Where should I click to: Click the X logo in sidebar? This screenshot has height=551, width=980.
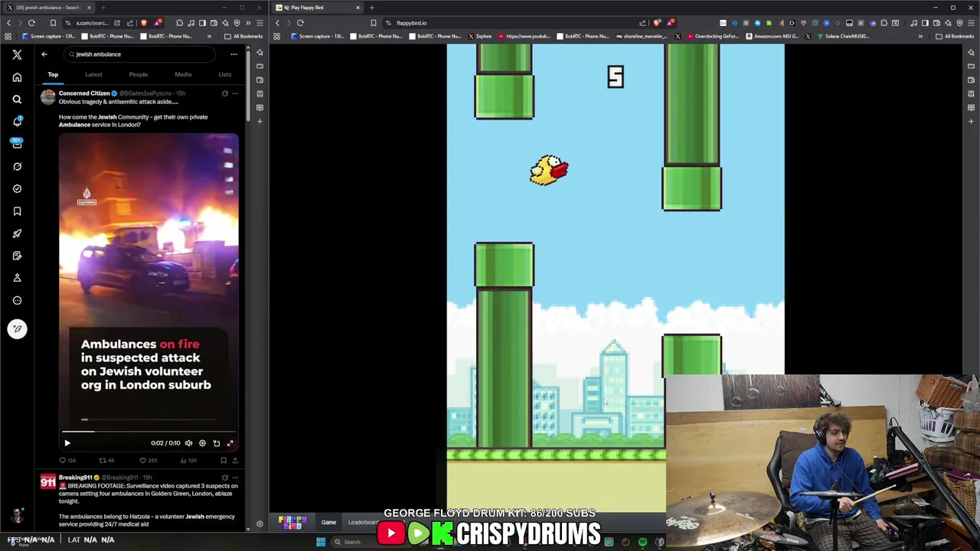click(x=17, y=54)
